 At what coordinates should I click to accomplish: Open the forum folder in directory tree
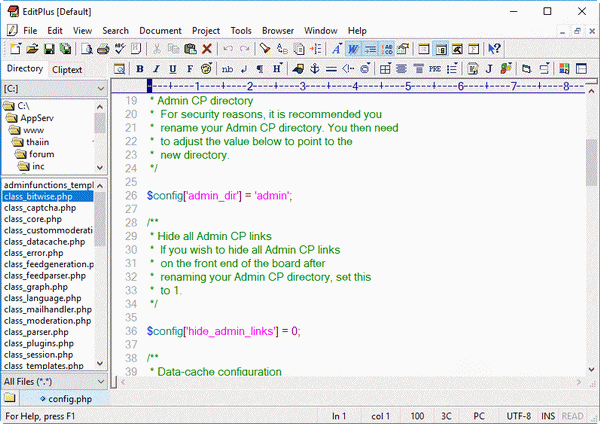click(x=41, y=154)
